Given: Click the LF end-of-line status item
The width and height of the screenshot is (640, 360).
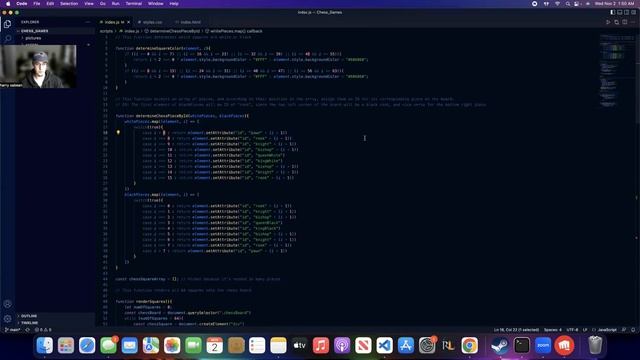Looking at the screenshot, I should tap(585, 330).
